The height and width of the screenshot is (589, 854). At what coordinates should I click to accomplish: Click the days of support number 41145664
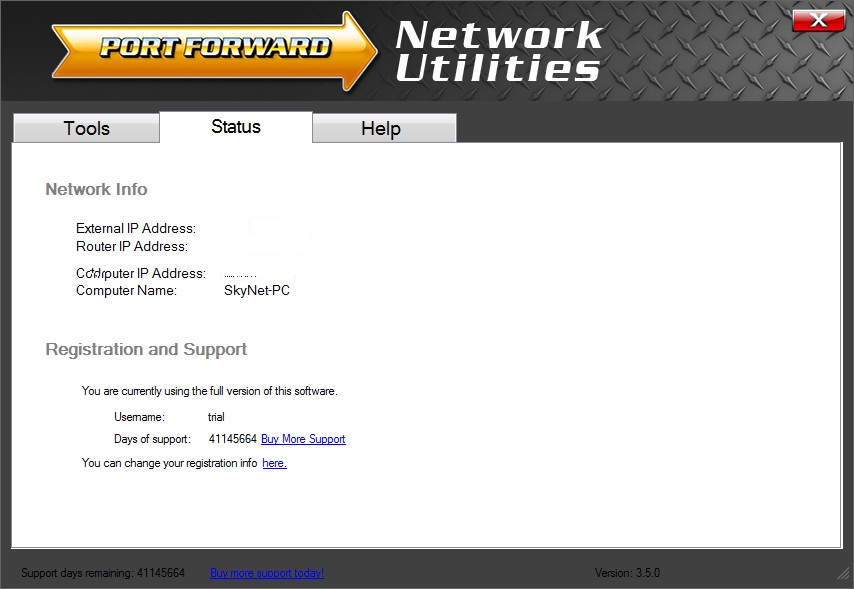coord(233,439)
